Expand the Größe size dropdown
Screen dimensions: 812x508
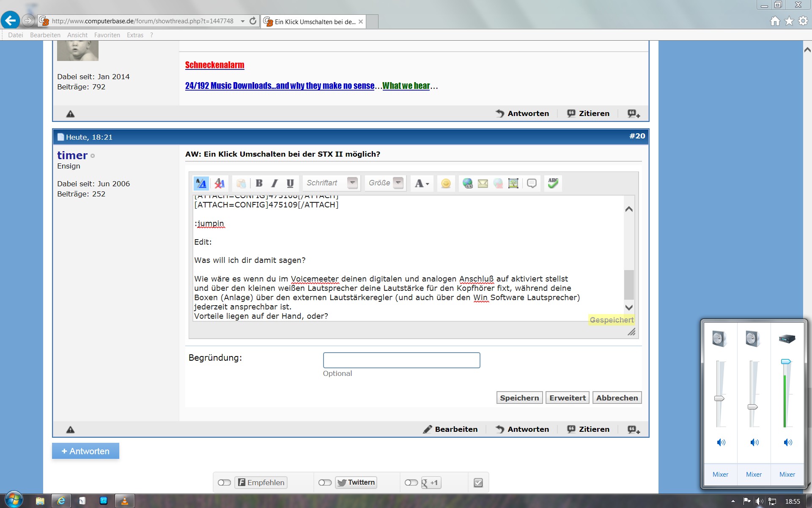398,183
